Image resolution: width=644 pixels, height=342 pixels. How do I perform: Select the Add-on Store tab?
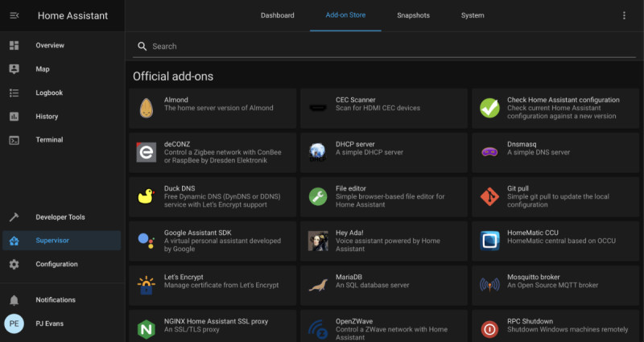pyautogui.click(x=345, y=15)
